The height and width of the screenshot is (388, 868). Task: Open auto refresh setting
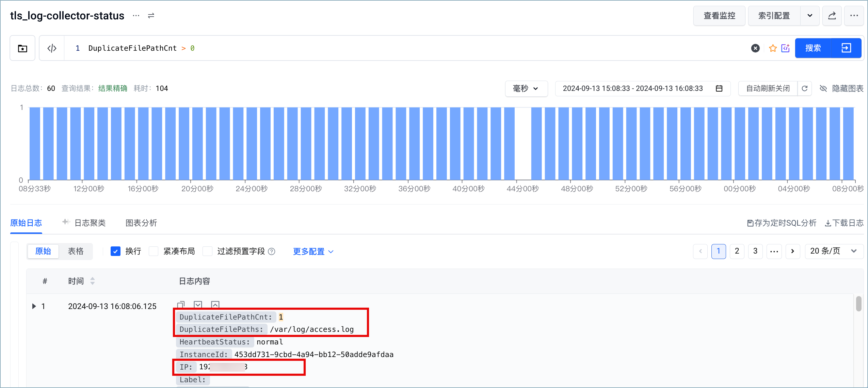768,88
